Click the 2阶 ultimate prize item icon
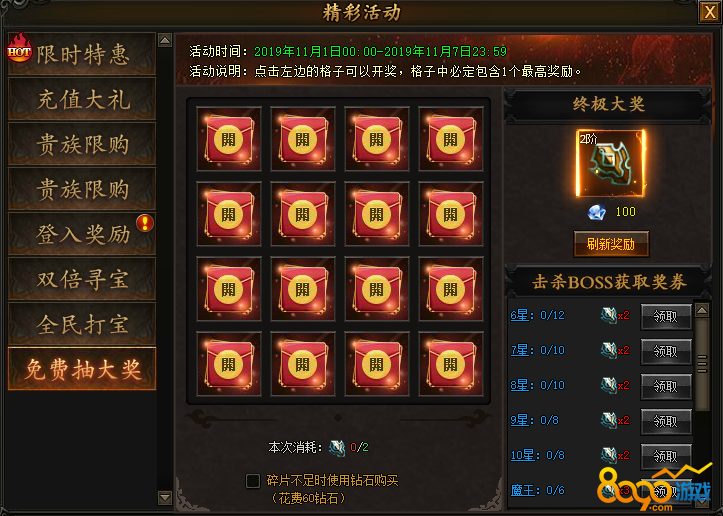 [x=610, y=163]
